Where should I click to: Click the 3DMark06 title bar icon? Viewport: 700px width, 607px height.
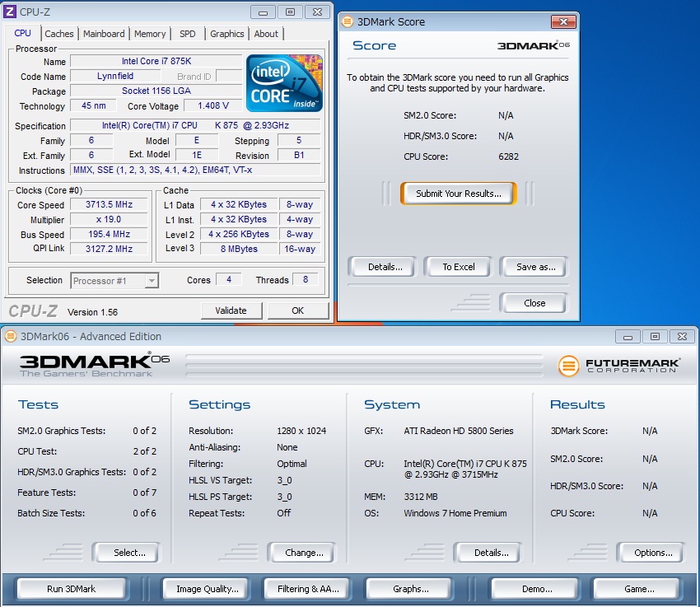click(x=11, y=336)
